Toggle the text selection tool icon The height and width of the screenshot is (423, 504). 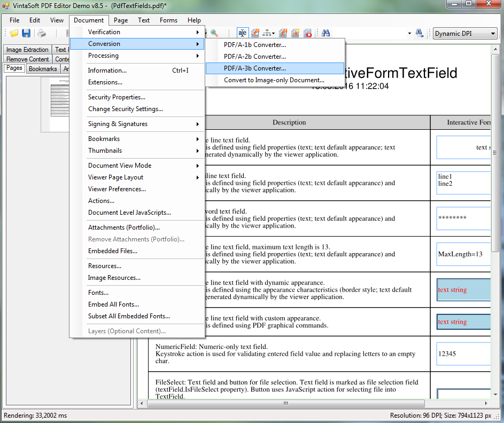242,33
